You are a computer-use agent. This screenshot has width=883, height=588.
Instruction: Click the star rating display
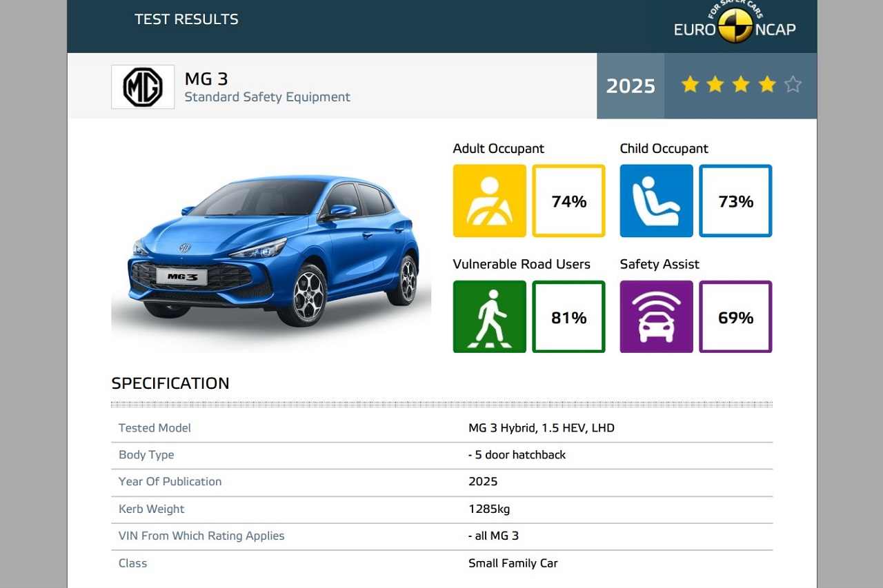[x=741, y=85]
